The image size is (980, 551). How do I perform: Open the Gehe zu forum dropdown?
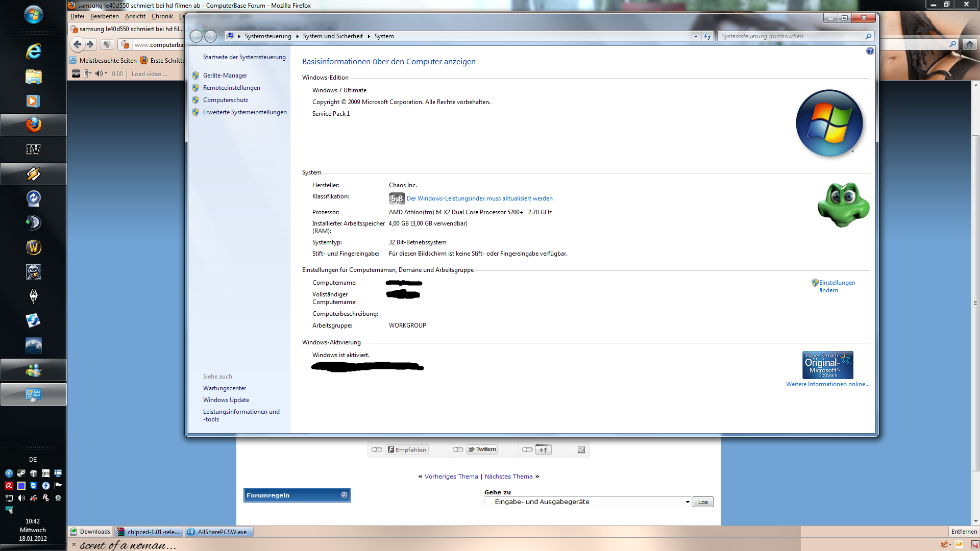coord(587,502)
